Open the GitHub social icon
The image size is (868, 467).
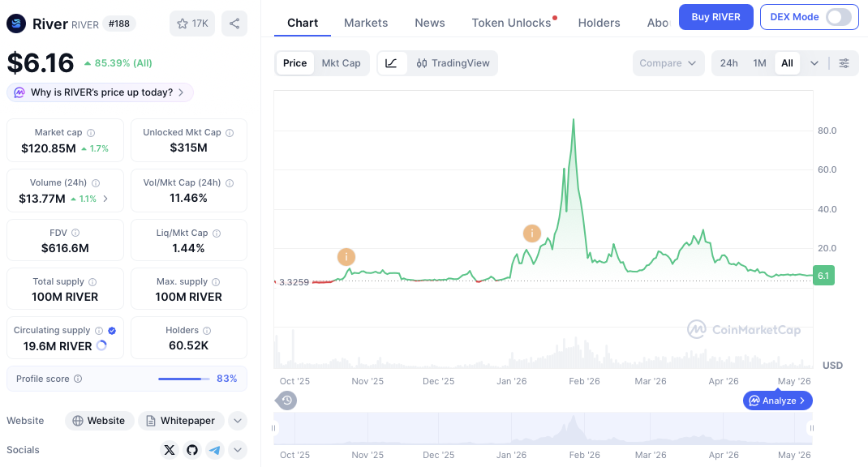[x=192, y=450]
